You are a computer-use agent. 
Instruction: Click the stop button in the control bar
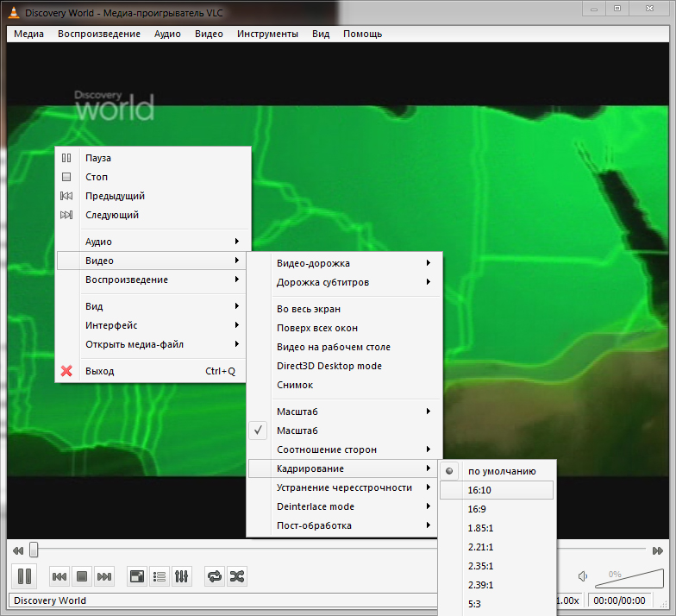coord(82,576)
